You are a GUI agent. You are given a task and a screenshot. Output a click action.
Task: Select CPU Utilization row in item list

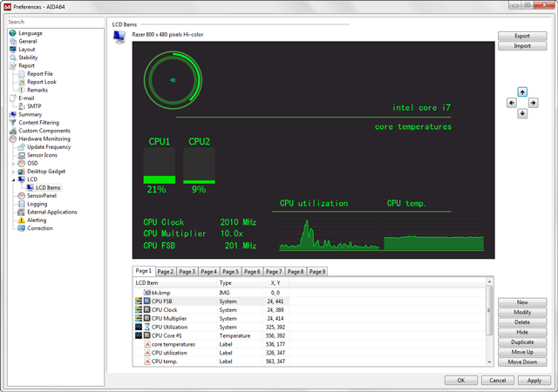coord(171,328)
